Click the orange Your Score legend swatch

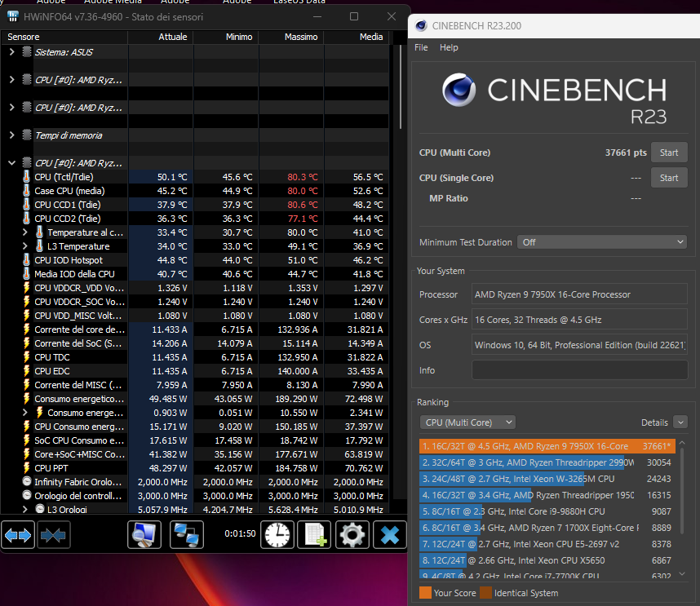click(425, 593)
